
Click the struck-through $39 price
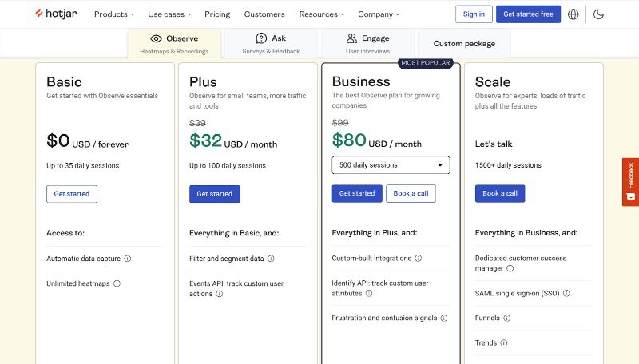click(197, 123)
